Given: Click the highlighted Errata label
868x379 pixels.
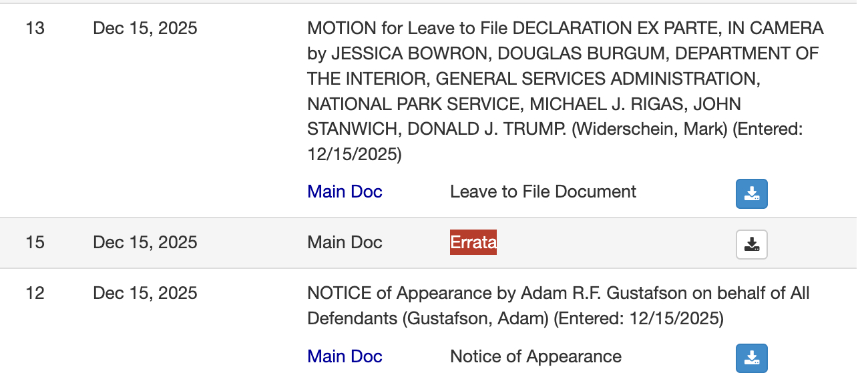Looking at the screenshot, I should click(473, 242).
